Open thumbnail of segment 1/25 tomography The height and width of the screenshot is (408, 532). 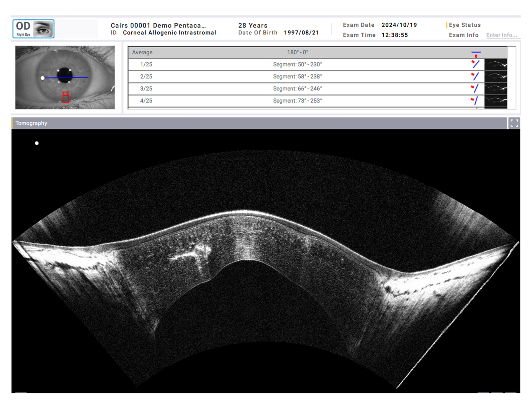(495, 65)
